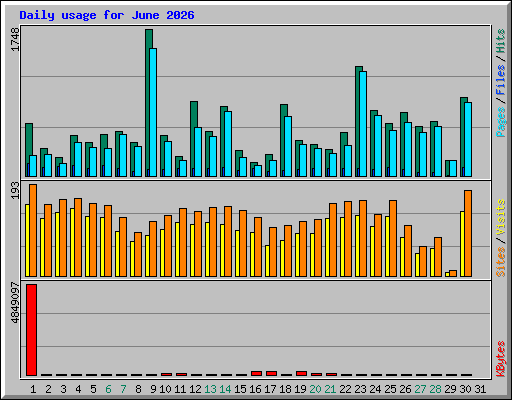The height and width of the screenshot is (400, 512).
Task: Click the 193 visits axis maximum label
Action: point(15,191)
